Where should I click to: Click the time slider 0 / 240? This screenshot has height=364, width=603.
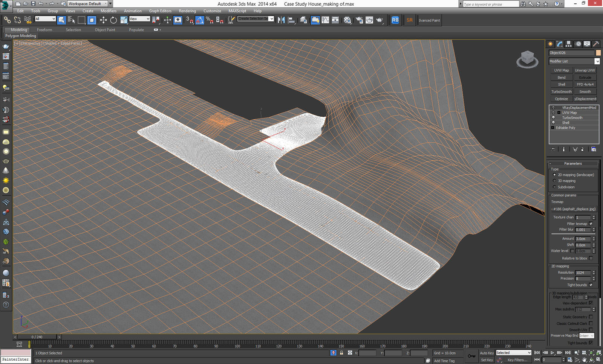click(x=37, y=337)
